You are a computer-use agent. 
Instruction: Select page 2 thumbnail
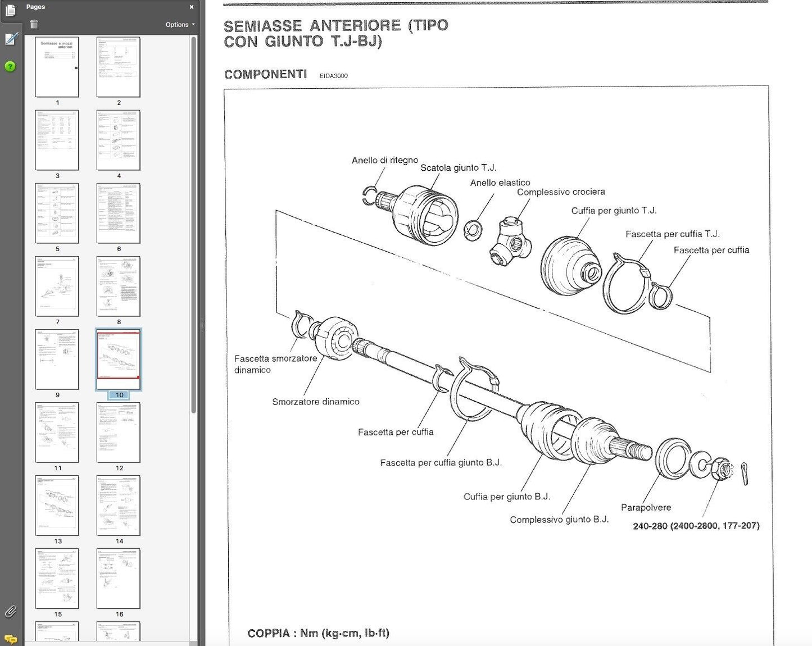click(x=119, y=67)
